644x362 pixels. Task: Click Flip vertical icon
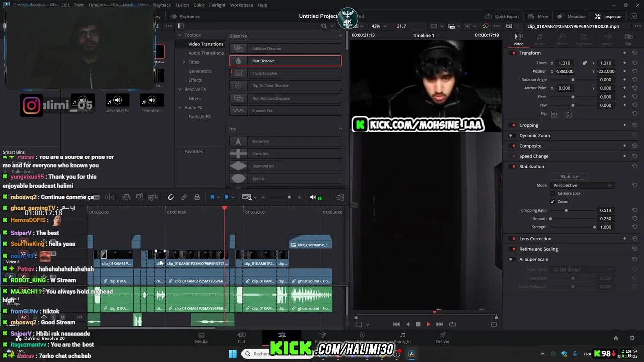[x=568, y=114]
